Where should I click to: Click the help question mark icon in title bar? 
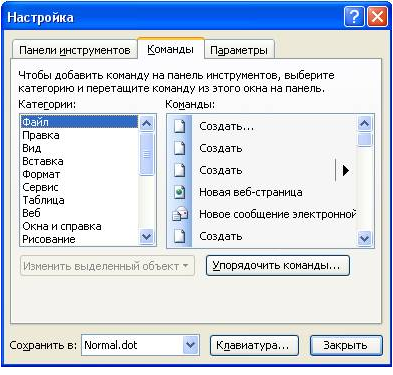coord(354,16)
